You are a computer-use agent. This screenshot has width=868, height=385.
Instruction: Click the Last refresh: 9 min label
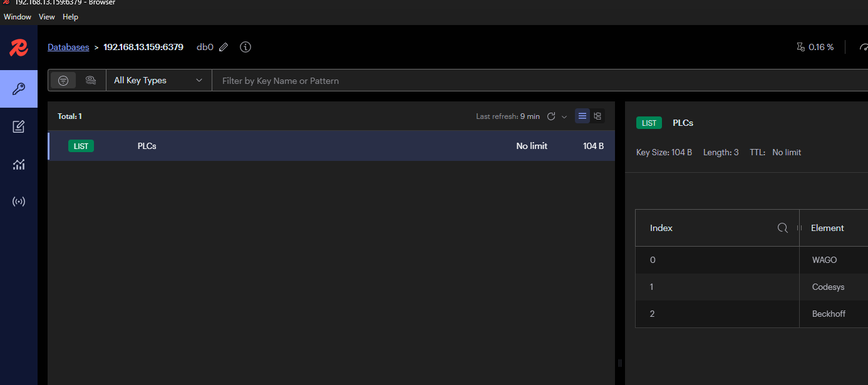(508, 116)
